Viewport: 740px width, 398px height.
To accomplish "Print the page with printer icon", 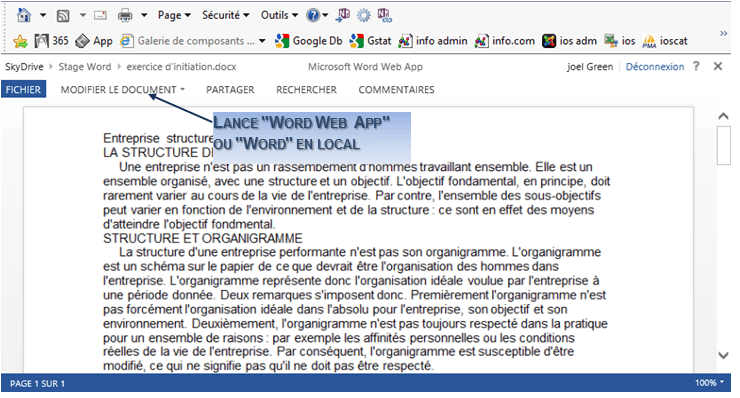I will [125, 16].
